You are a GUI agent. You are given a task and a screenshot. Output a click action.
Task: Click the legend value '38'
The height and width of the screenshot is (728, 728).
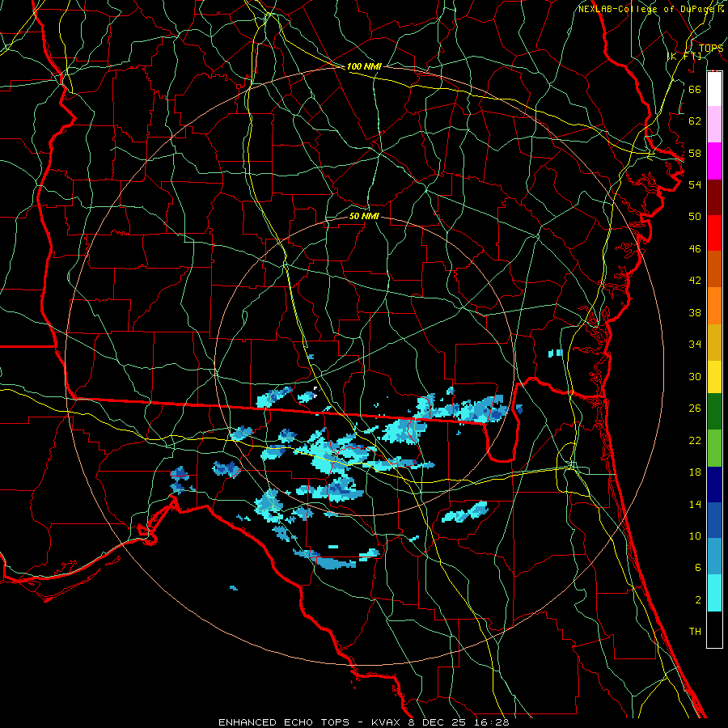(695, 312)
